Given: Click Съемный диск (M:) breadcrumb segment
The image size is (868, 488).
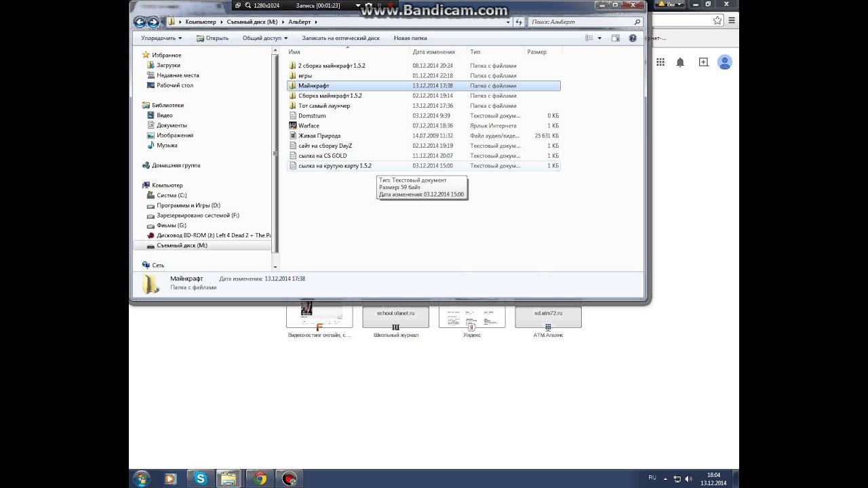Looking at the screenshot, I should pyautogui.click(x=252, y=22).
